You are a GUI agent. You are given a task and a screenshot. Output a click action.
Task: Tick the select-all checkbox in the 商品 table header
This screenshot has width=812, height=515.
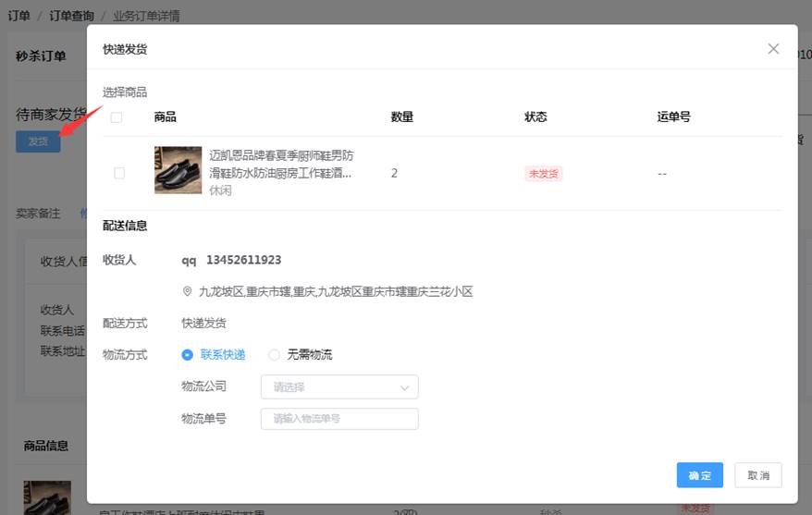(x=117, y=117)
